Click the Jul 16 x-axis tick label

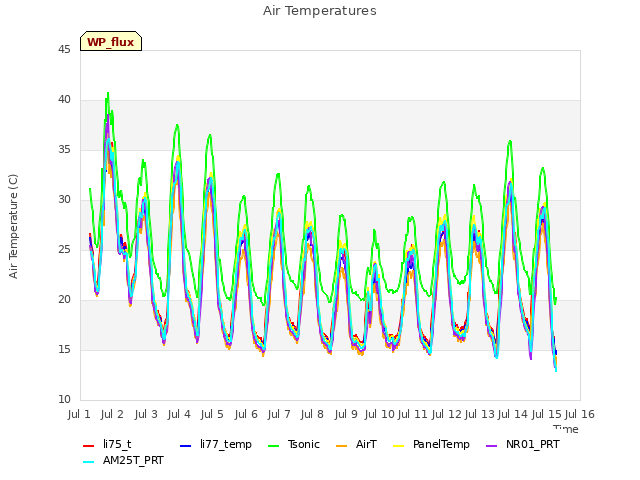click(x=579, y=414)
